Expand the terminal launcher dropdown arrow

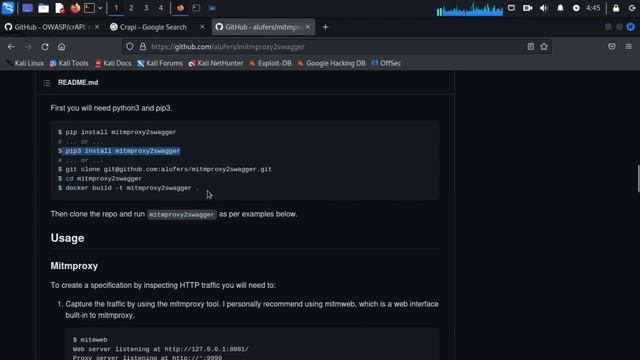click(x=100, y=8)
